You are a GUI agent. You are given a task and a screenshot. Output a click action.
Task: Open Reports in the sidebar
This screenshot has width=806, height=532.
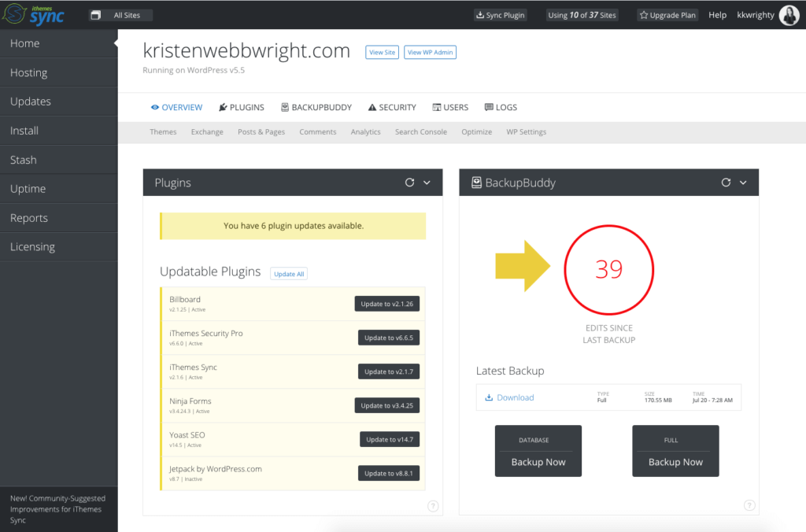click(x=58, y=218)
